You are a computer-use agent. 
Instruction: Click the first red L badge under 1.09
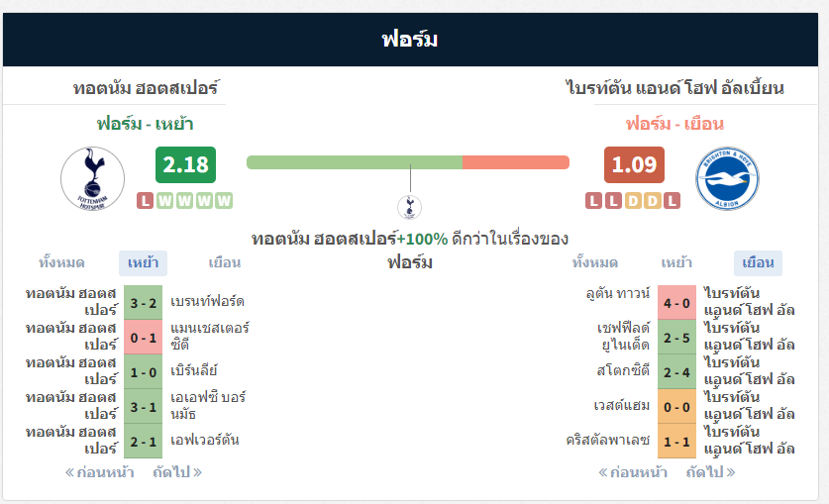[x=593, y=201]
